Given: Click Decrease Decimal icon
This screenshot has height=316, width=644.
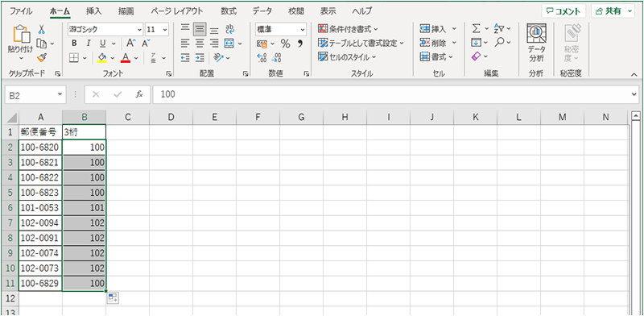Looking at the screenshot, I should tap(277, 57).
